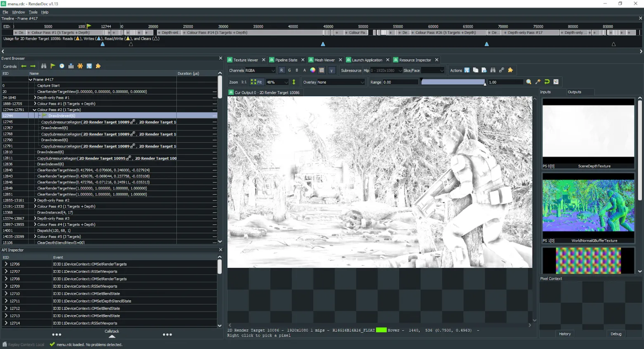Click the History button in Pixel Context
The image size is (644, 349).
point(565,334)
